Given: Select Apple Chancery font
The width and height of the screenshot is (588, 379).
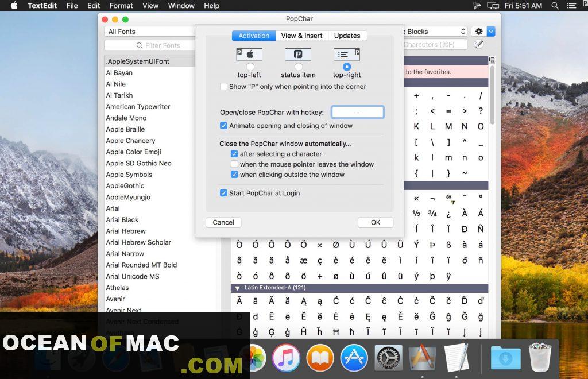Looking at the screenshot, I should click(x=130, y=141).
